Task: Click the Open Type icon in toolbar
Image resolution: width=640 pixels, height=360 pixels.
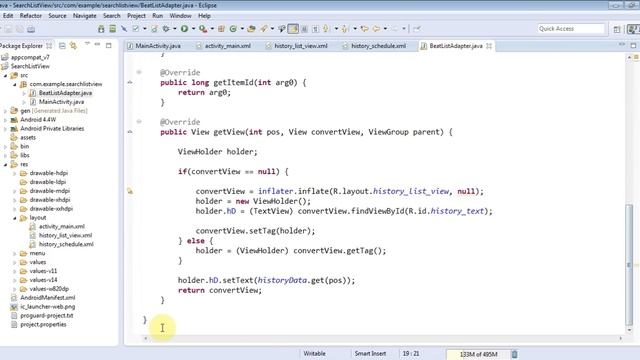Action: (251, 29)
